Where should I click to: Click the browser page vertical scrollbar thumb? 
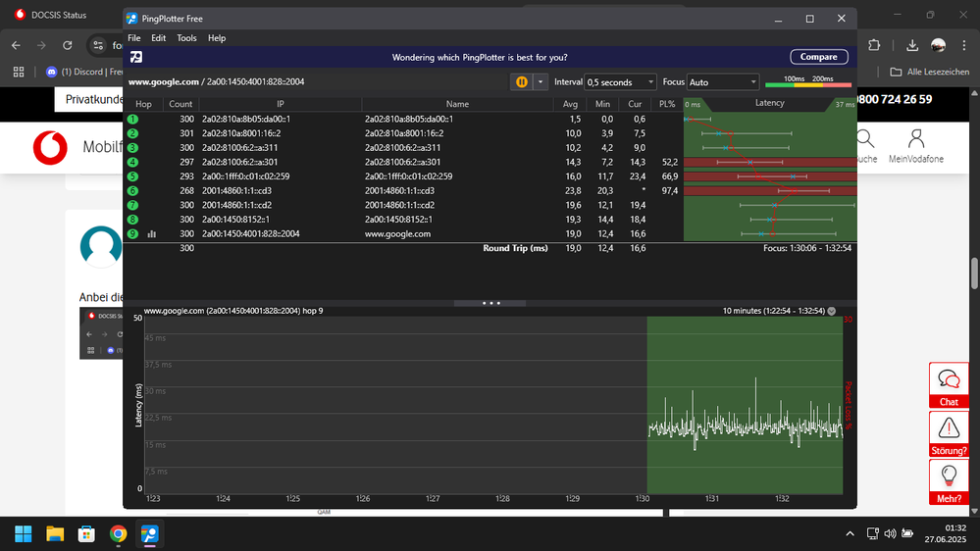coord(974,273)
